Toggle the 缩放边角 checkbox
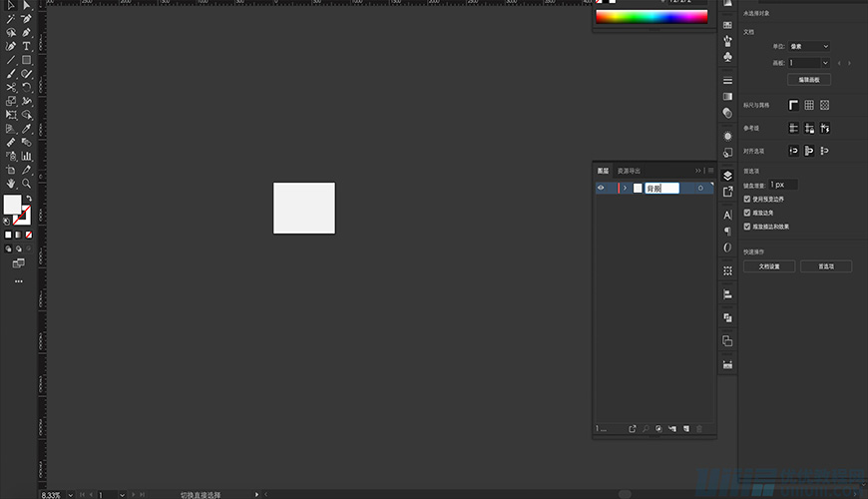The width and height of the screenshot is (868, 499). [748, 213]
